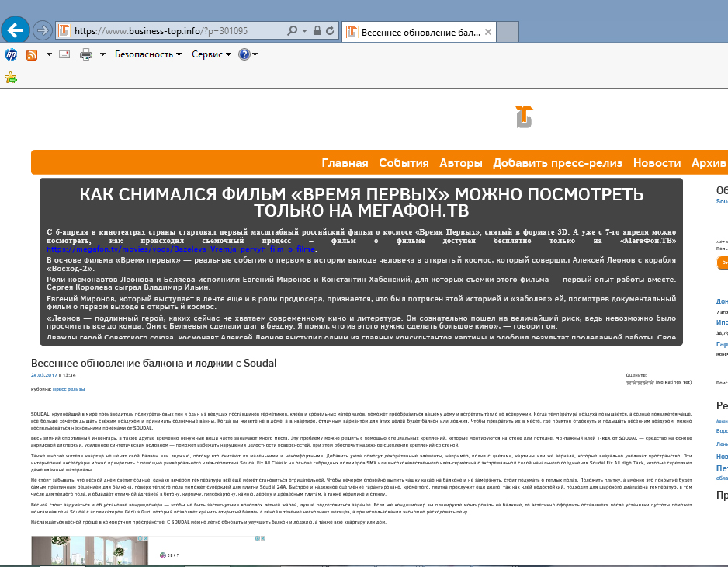Open События in the navigation bar

404,163
